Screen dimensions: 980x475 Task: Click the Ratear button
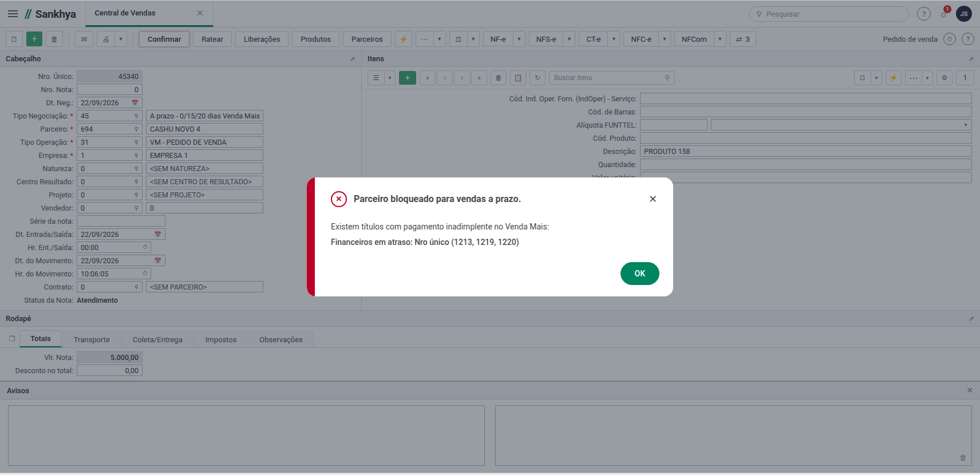pos(212,39)
